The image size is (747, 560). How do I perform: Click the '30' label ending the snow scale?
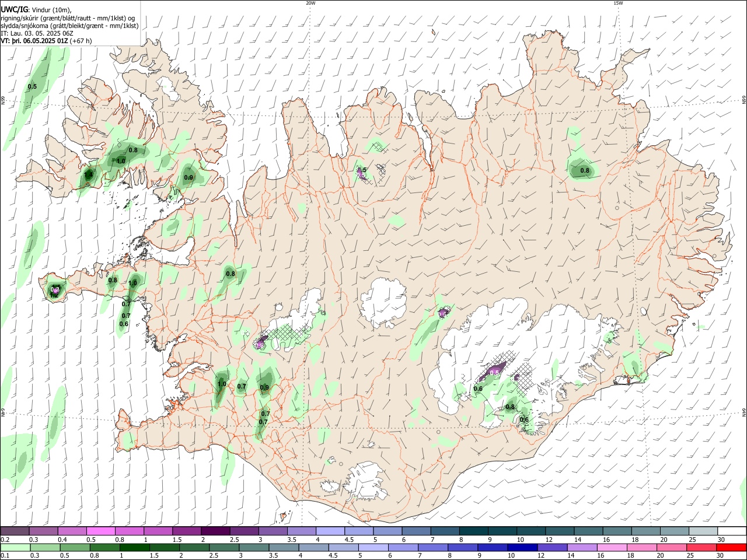click(x=721, y=540)
